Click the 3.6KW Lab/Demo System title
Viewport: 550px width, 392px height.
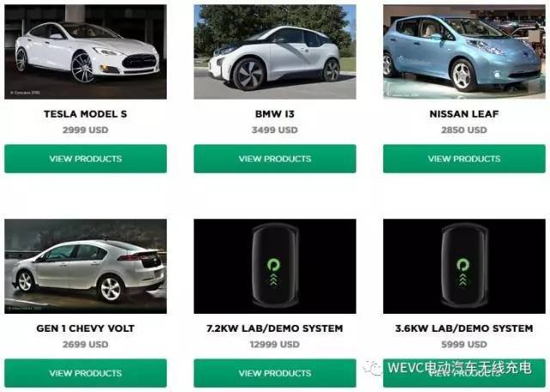(464, 328)
